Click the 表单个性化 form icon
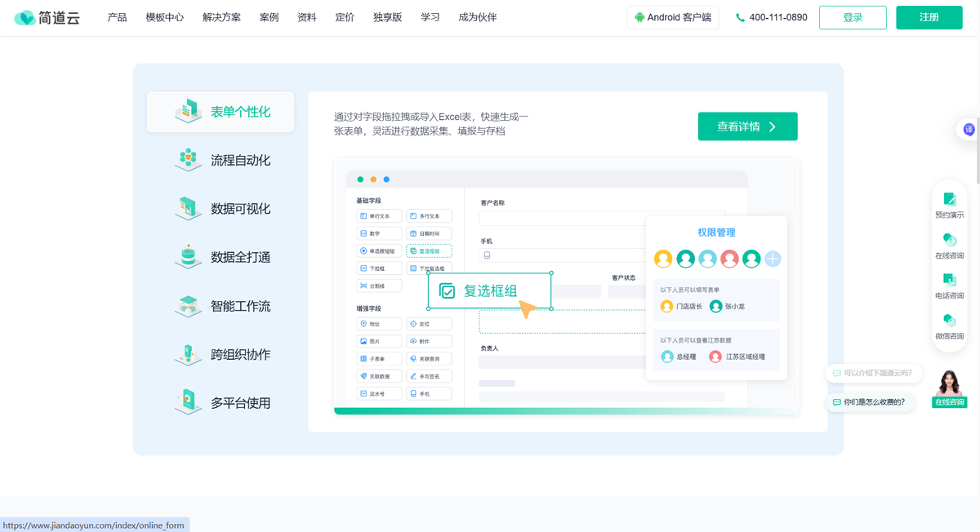Image resolution: width=980 pixels, height=532 pixels. coord(188,111)
